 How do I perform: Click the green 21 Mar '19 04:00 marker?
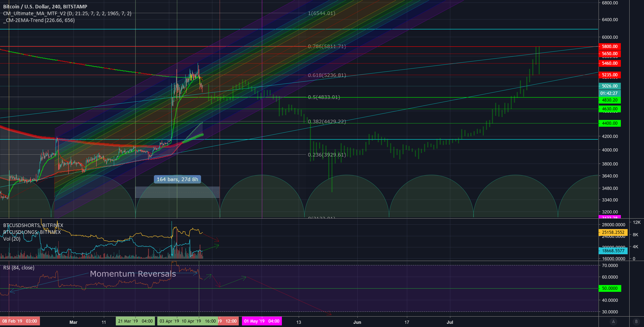coord(135,321)
